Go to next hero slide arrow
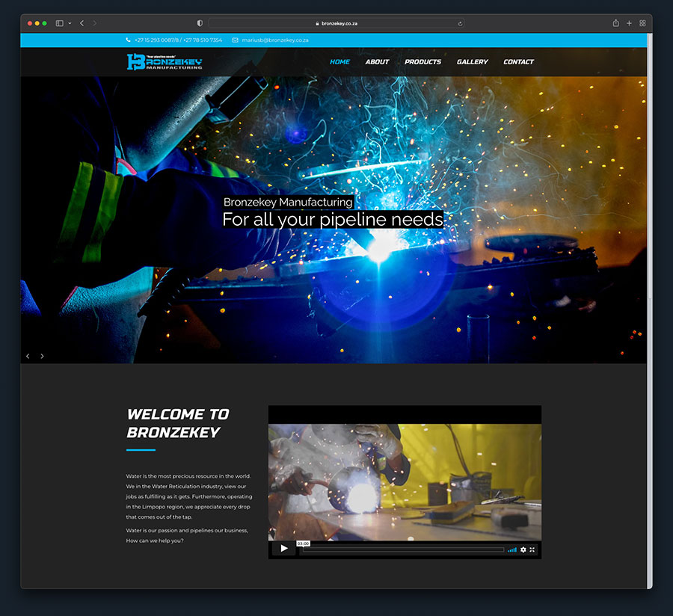This screenshot has height=616, width=673. point(42,356)
